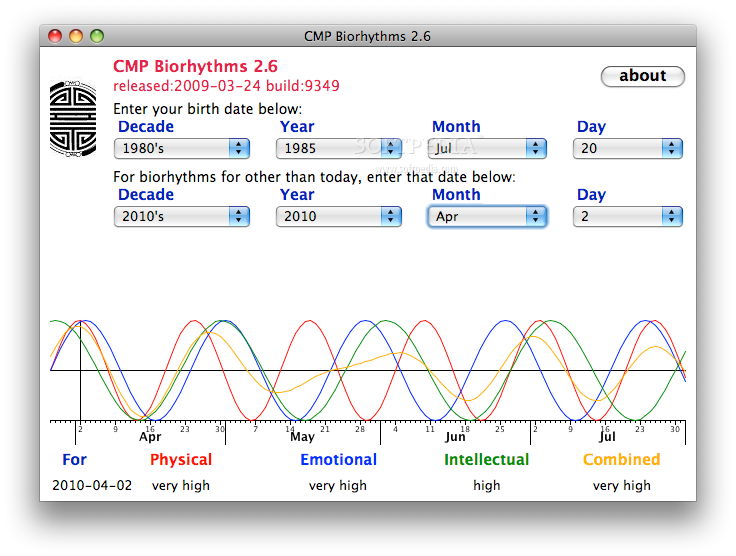Viewport: 736px width, 556px height.
Task: Click the orange 'Combined' legend label
Action: point(621,459)
